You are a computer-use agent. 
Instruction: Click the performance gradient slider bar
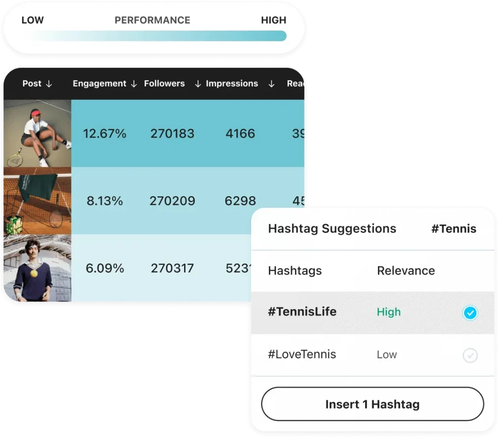point(157,36)
